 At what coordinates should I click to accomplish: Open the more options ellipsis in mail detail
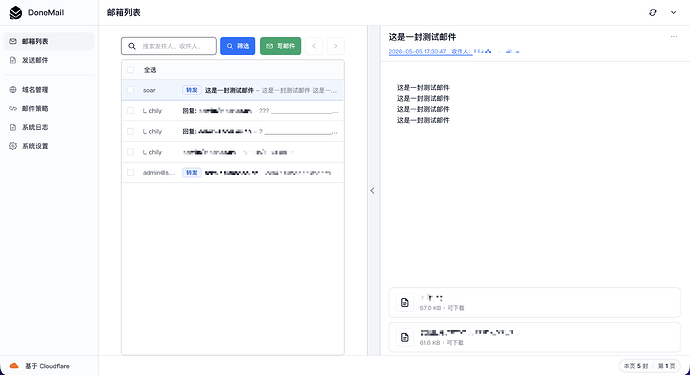674,37
